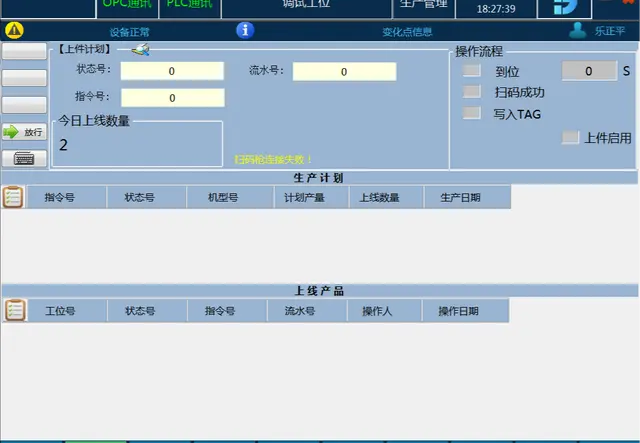
Task: Click the clipboard icon of 上线产品 table
Action: click(16, 310)
